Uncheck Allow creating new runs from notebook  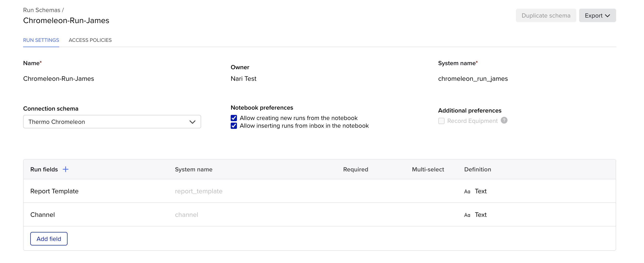coord(234,118)
